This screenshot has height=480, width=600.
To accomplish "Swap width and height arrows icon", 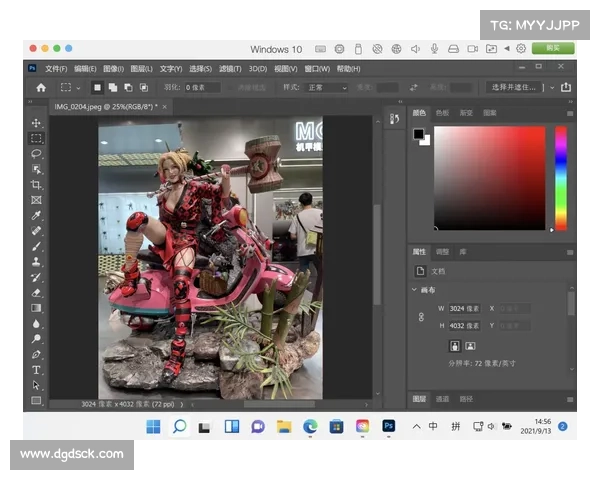I will click(x=413, y=88).
